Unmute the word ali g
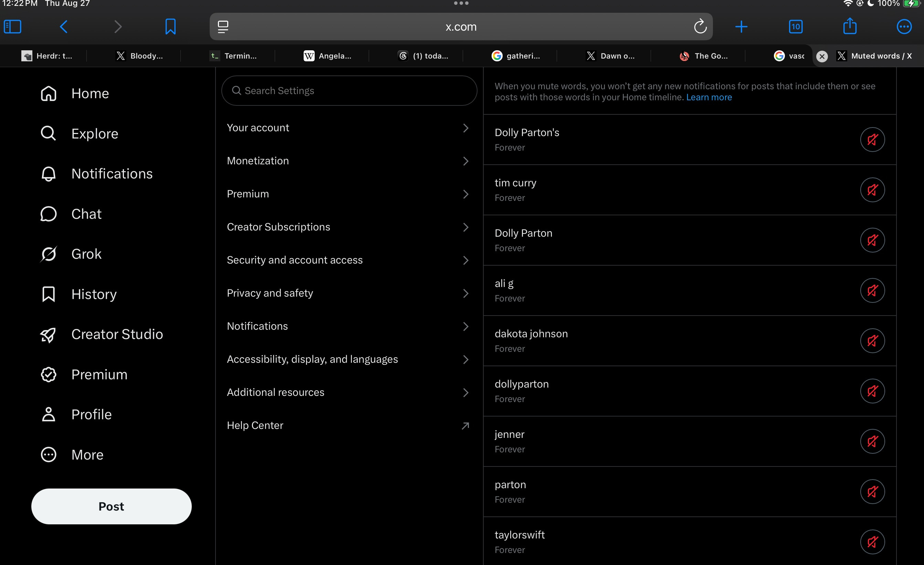 [873, 290]
